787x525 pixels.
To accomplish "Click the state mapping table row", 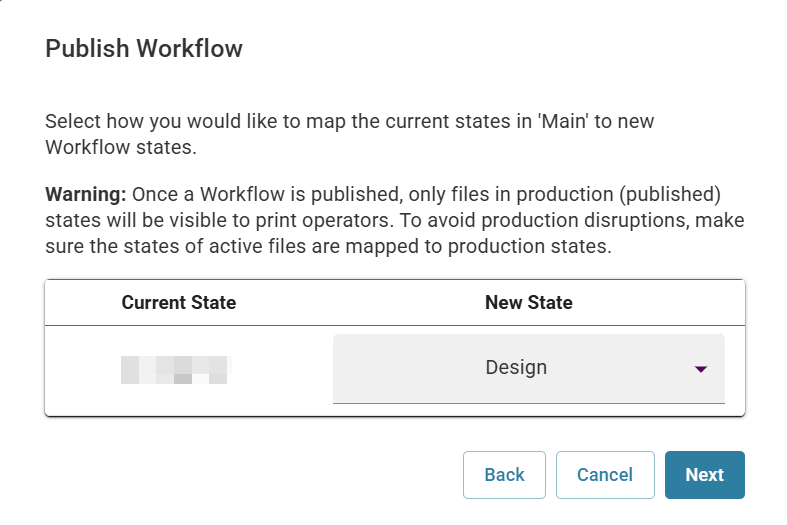I will pyautogui.click(x=395, y=370).
